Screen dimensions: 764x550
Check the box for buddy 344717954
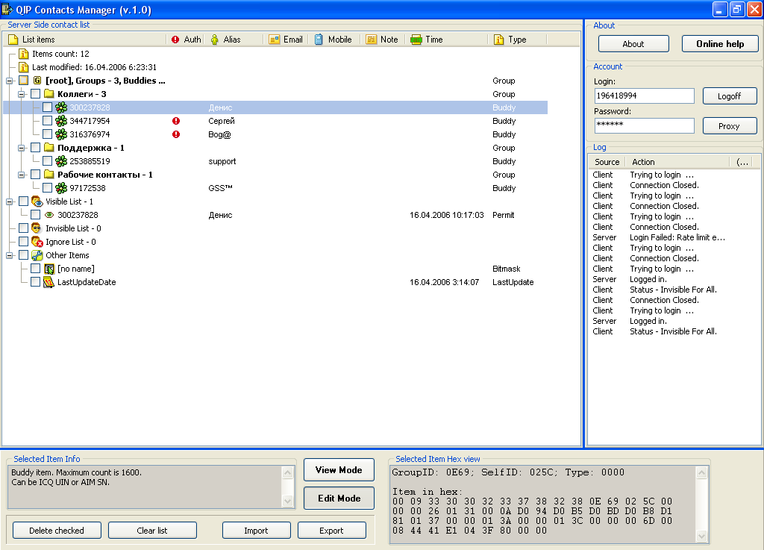(47, 121)
